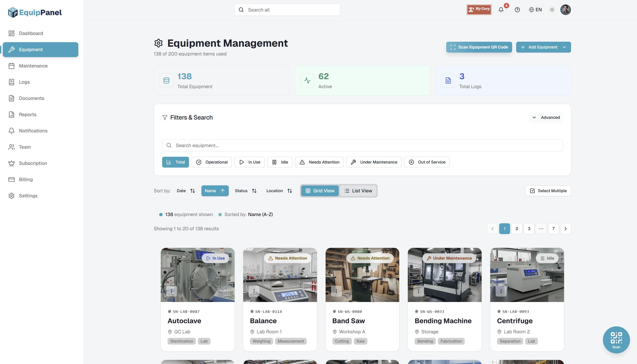This screenshot has width=637, height=364.
Task: Open Centrifuge card three-dot menu
Action: [x=501, y=291]
